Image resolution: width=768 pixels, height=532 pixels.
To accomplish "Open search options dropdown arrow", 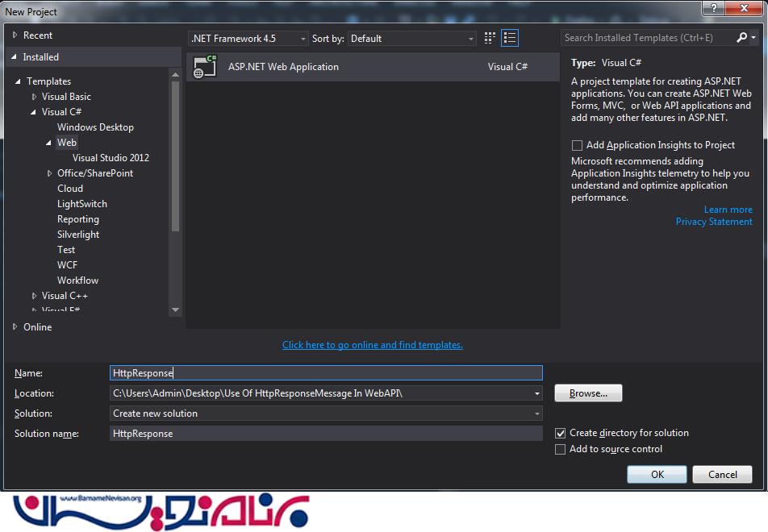I will (753, 38).
